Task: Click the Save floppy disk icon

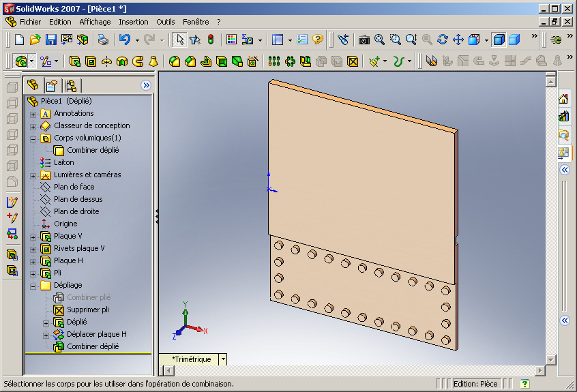Action: pos(50,40)
